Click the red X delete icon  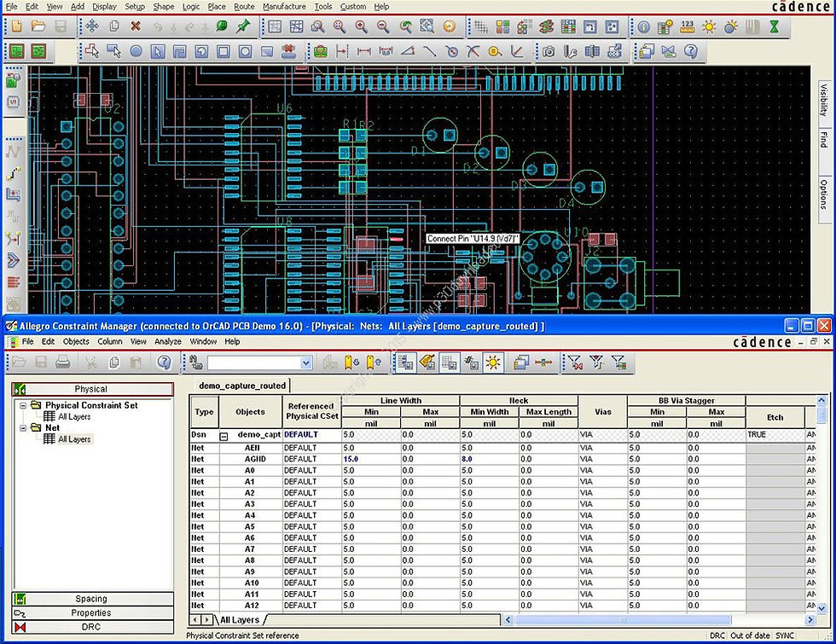(x=136, y=26)
